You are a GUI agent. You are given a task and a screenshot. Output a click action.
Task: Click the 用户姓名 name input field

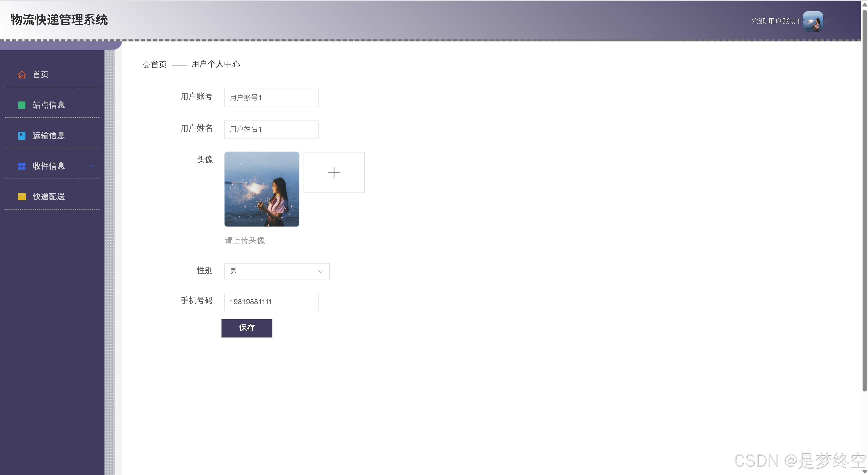(271, 129)
